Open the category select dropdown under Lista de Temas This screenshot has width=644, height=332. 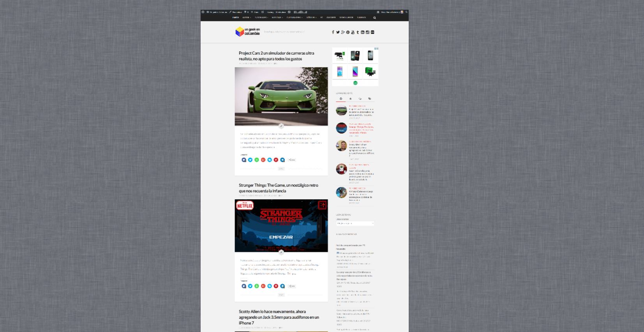click(355, 223)
